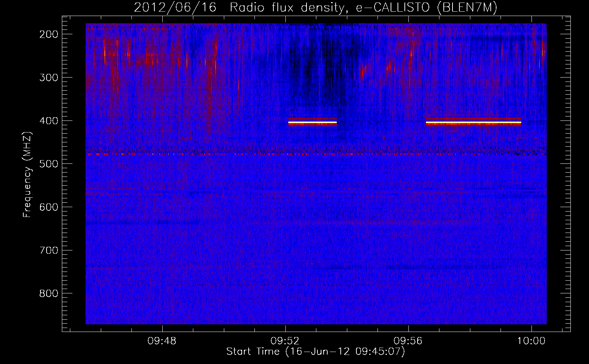The image size is (589, 364).
Task: Click the "Start Time (16-Jun-12 09:45:07)" axis label
Action: coord(316,352)
